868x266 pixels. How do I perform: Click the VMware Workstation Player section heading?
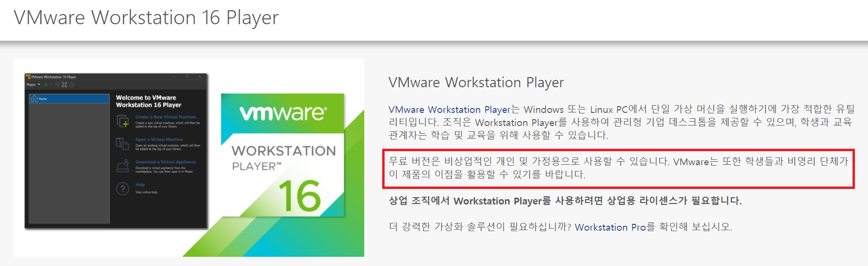[x=476, y=82]
